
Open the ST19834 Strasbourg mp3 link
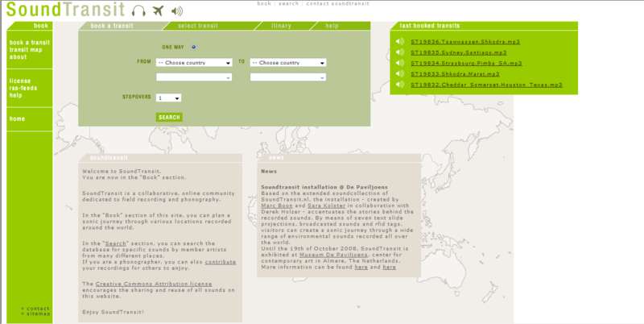466,64
